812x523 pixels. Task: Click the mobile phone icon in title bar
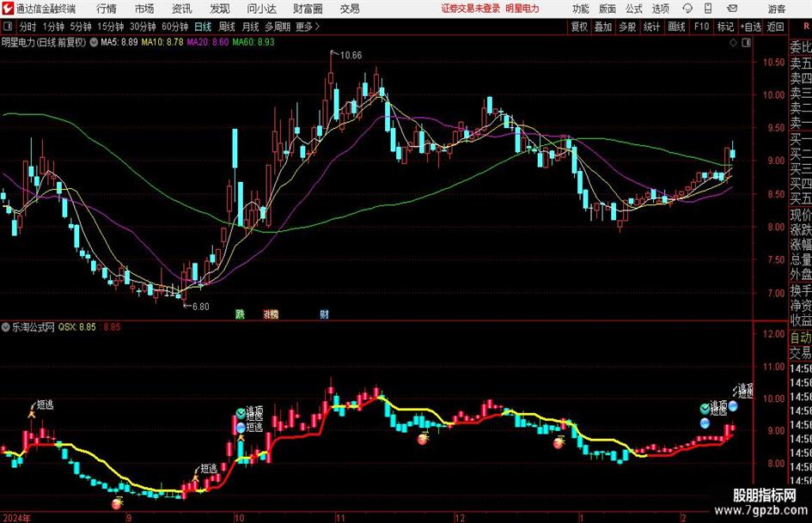[x=708, y=9]
